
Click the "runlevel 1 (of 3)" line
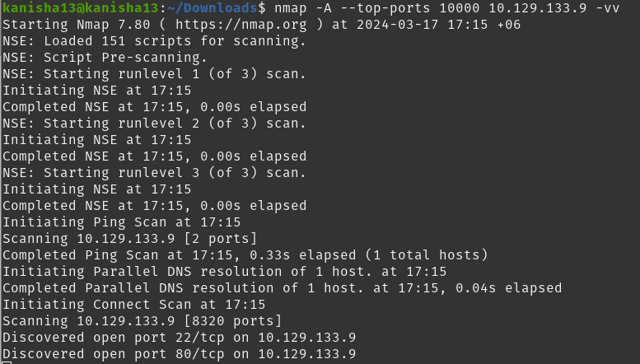pyautogui.click(x=154, y=73)
